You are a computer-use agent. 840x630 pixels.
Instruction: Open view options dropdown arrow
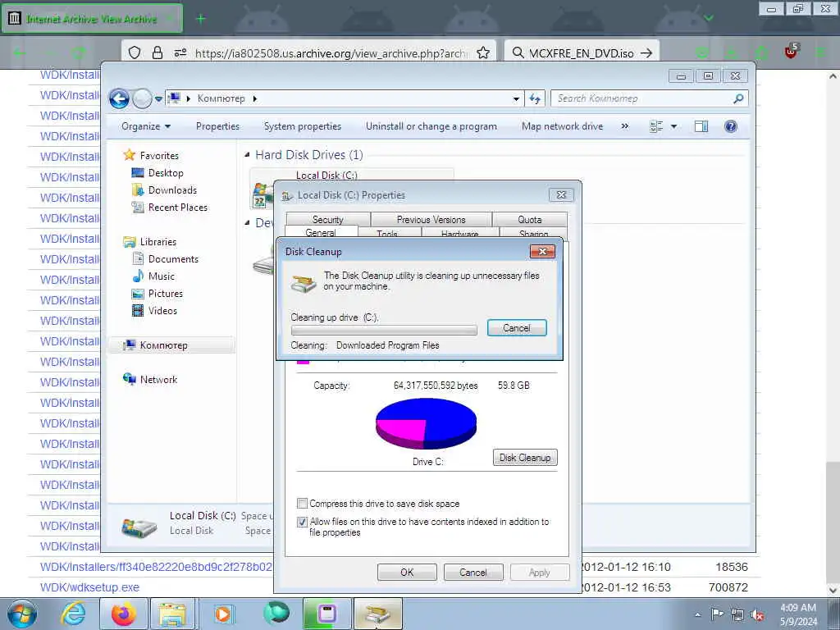click(x=674, y=126)
